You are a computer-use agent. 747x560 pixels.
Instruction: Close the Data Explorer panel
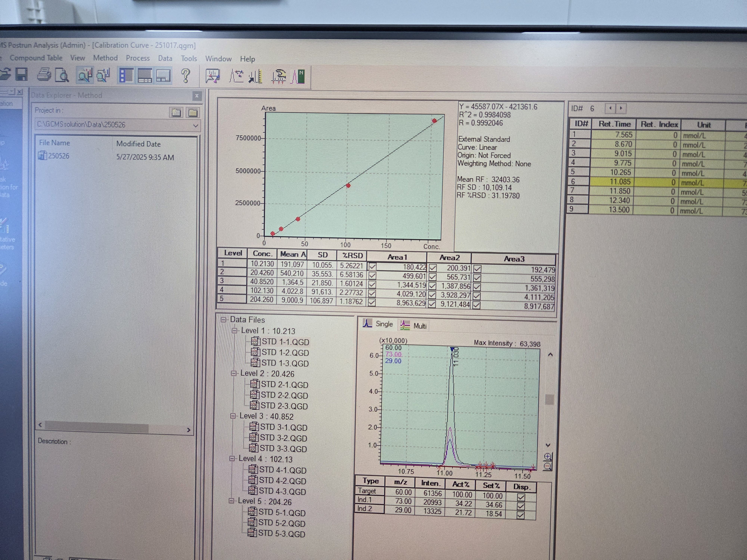coord(196,96)
